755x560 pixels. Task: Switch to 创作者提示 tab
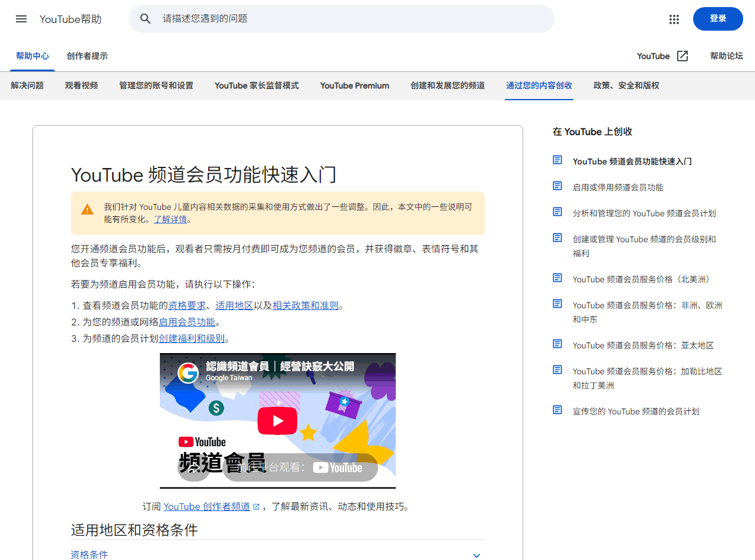pos(87,56)
